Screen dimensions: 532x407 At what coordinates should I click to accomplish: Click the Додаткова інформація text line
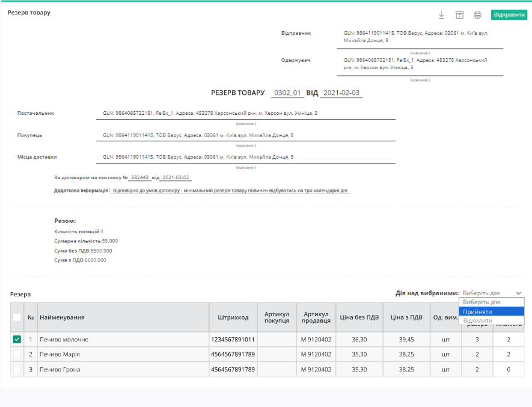tap(230, 191)
